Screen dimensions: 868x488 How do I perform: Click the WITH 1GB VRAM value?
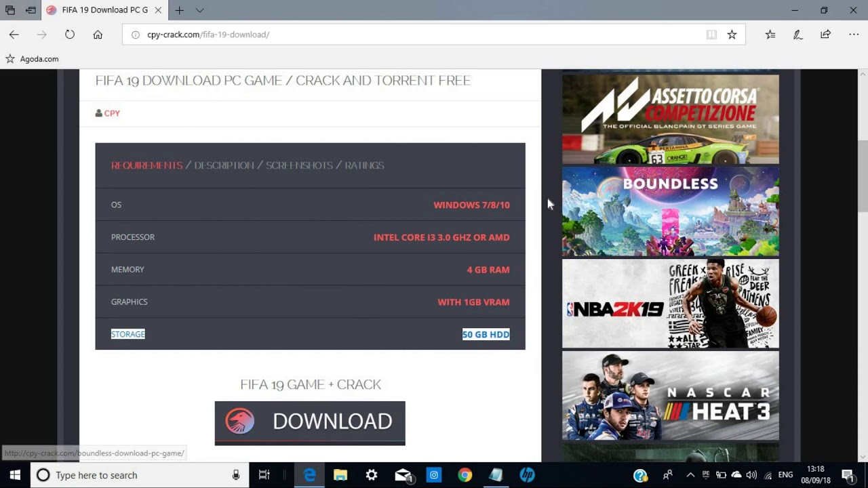(x=473, y=302)
